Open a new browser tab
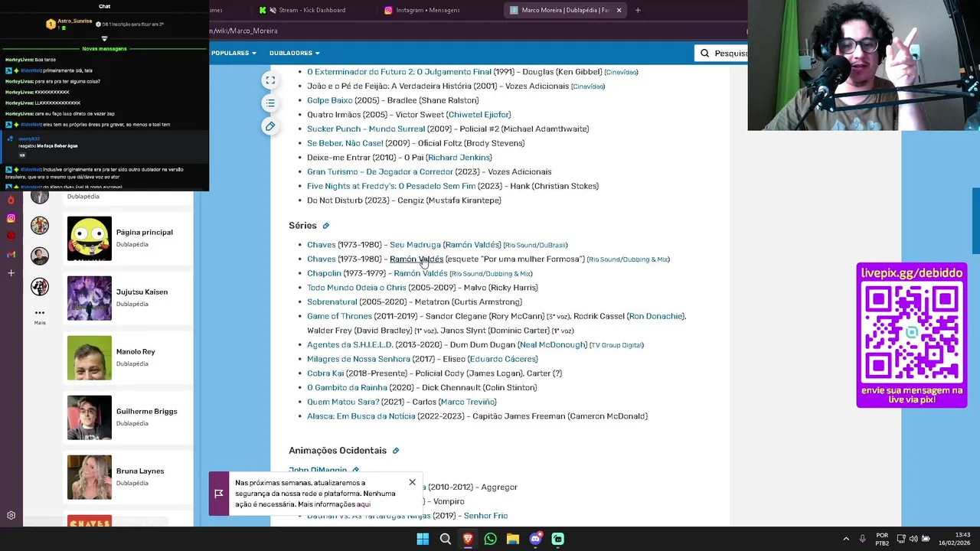 [638, 10]
